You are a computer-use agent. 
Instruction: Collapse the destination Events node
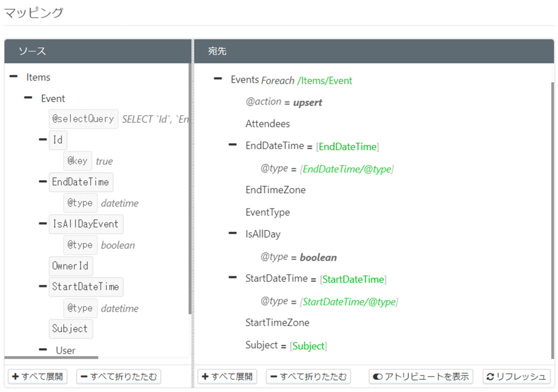(x=218, y=79)
